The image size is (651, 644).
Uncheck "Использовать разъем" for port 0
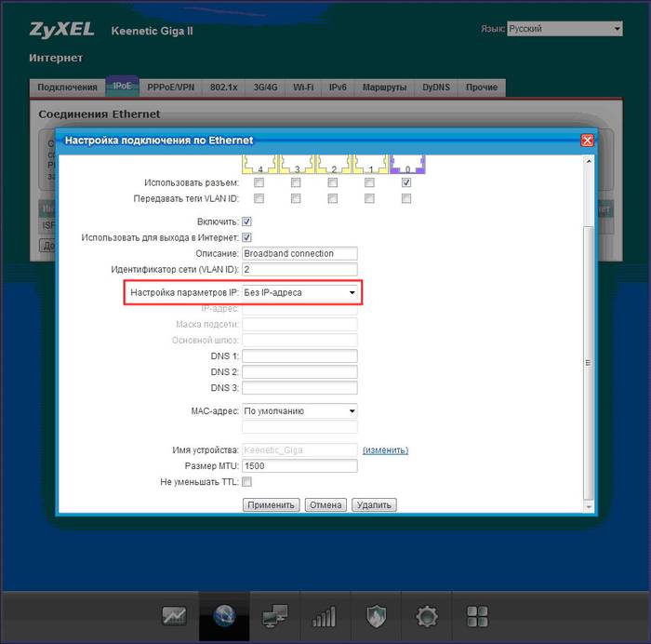(x=406, y=182)
